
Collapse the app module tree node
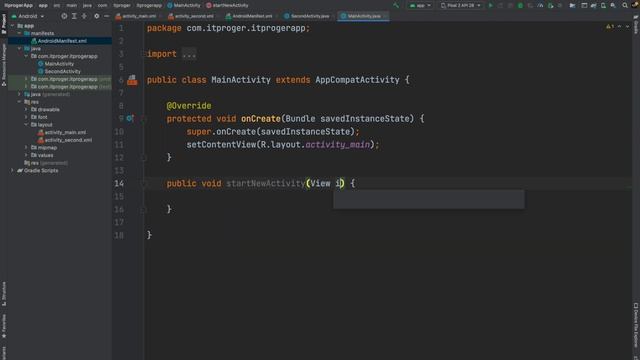12,26
